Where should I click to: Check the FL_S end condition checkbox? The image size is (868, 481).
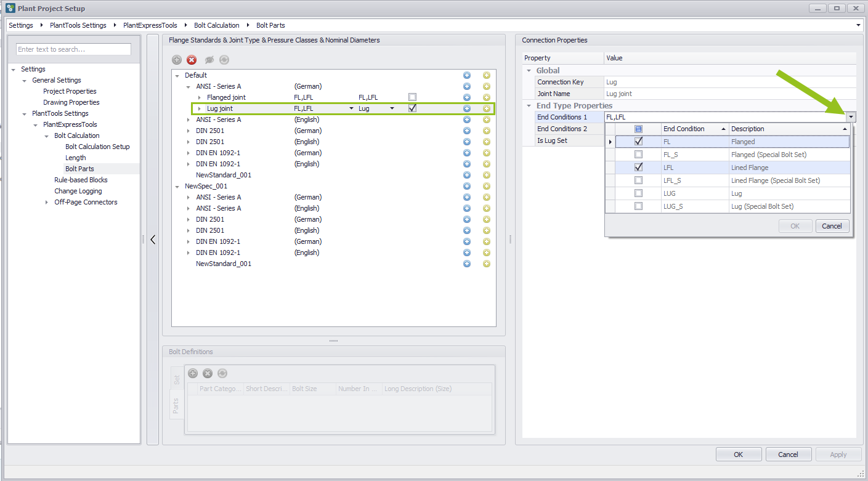tap(638, 155)
